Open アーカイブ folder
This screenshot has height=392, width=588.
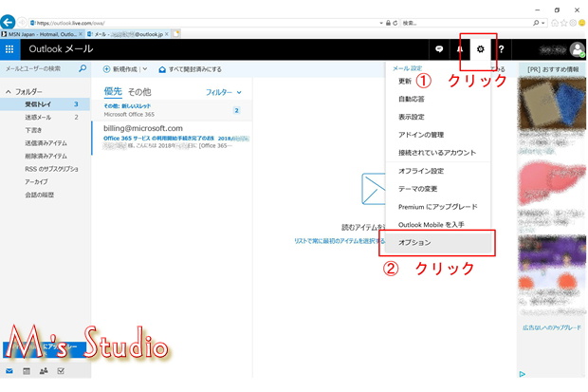coord(45,181)
